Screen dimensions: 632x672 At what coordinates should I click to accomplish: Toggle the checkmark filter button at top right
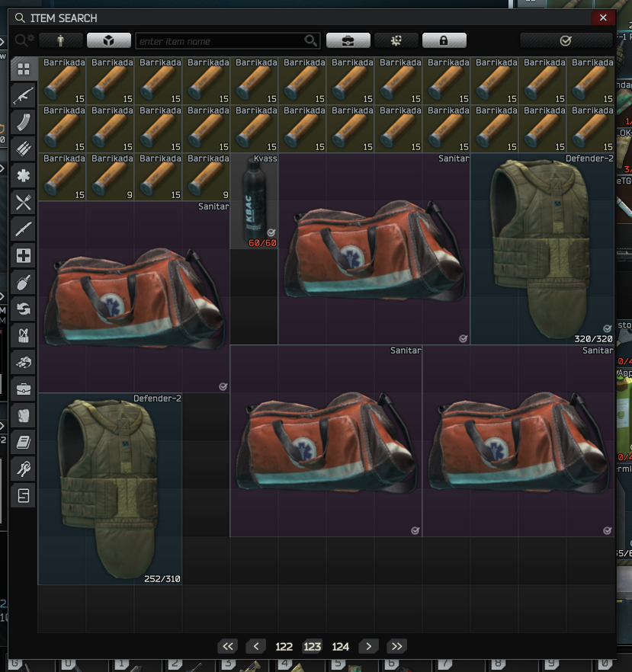coord(566,40)
